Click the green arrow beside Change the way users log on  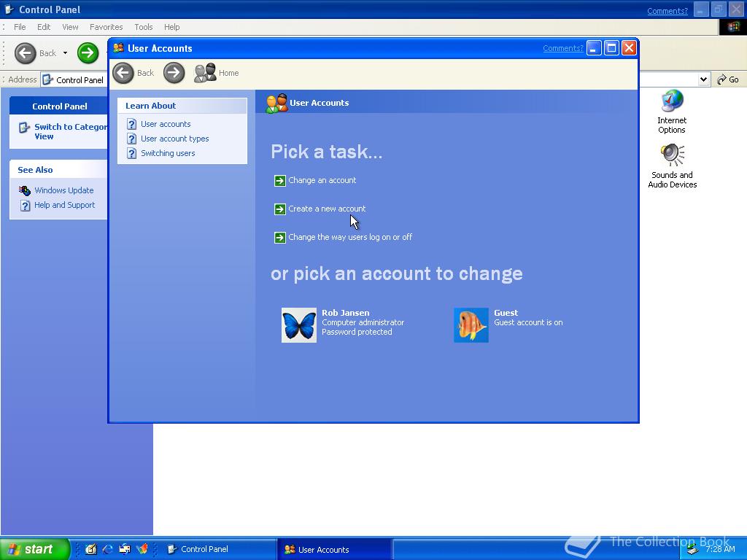tap(279, 238)
